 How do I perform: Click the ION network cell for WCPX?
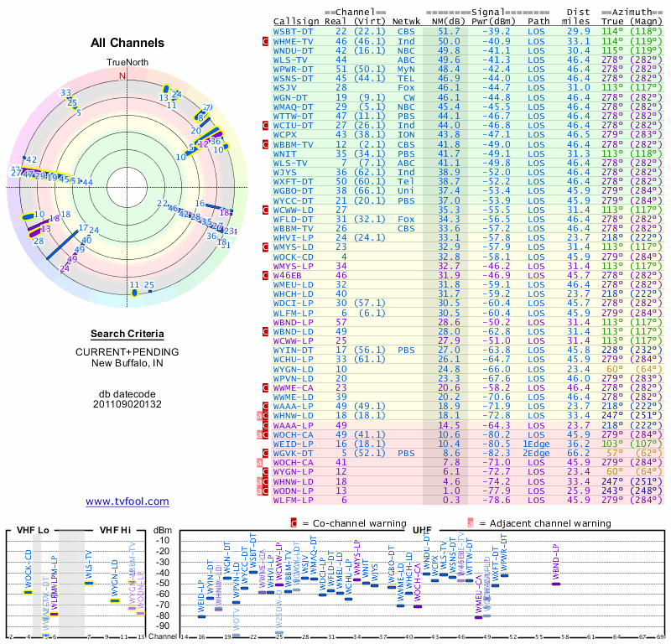point(406,134)
